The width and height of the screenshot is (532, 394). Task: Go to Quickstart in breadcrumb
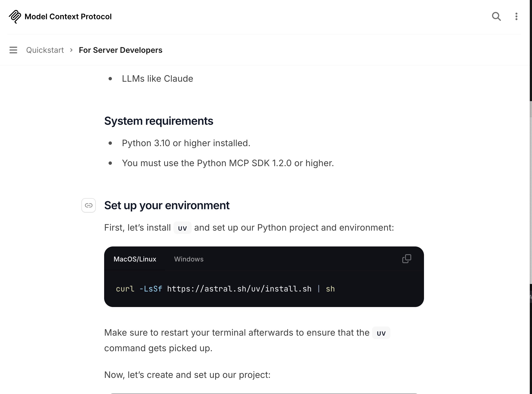(x=45, y=50)
